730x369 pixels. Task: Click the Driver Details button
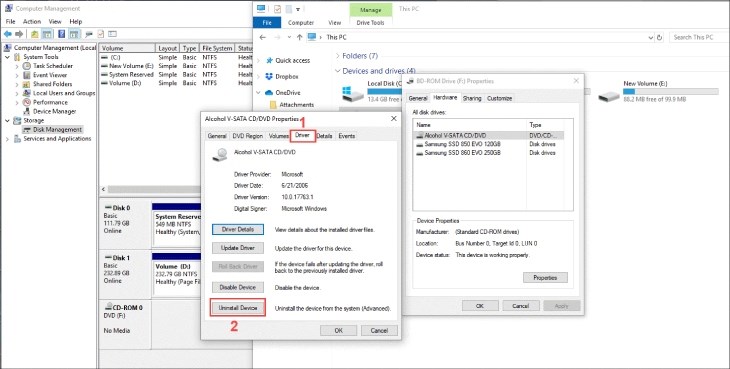(x=238, y=229)
